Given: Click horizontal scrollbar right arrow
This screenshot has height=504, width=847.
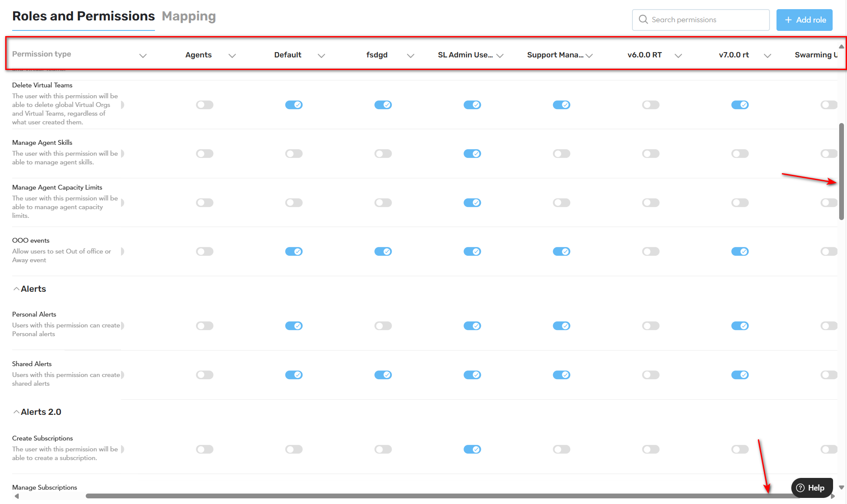Looking at the screenshot, I should pos(832,496).
